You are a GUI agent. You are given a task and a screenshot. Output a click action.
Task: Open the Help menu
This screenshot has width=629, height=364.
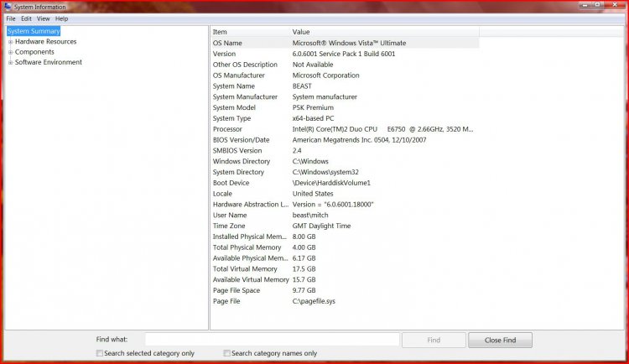click(x=61, y=18)
